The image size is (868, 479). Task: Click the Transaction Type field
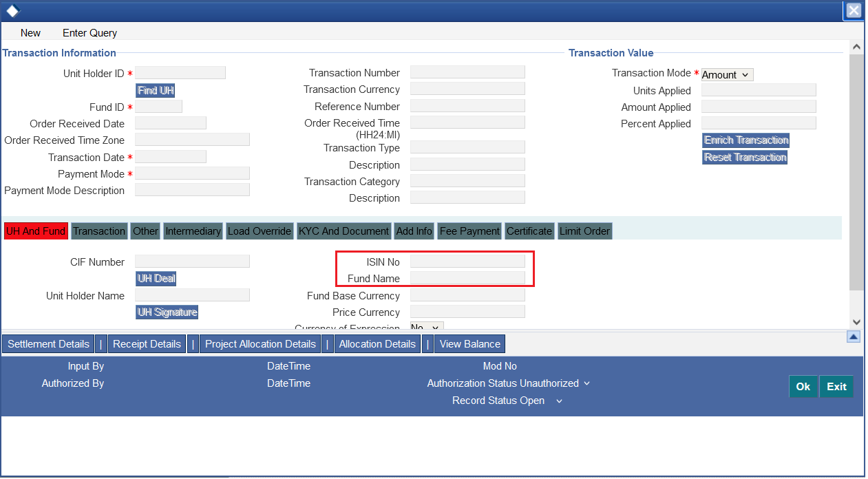pyautogui.click(x=467, y=147)
